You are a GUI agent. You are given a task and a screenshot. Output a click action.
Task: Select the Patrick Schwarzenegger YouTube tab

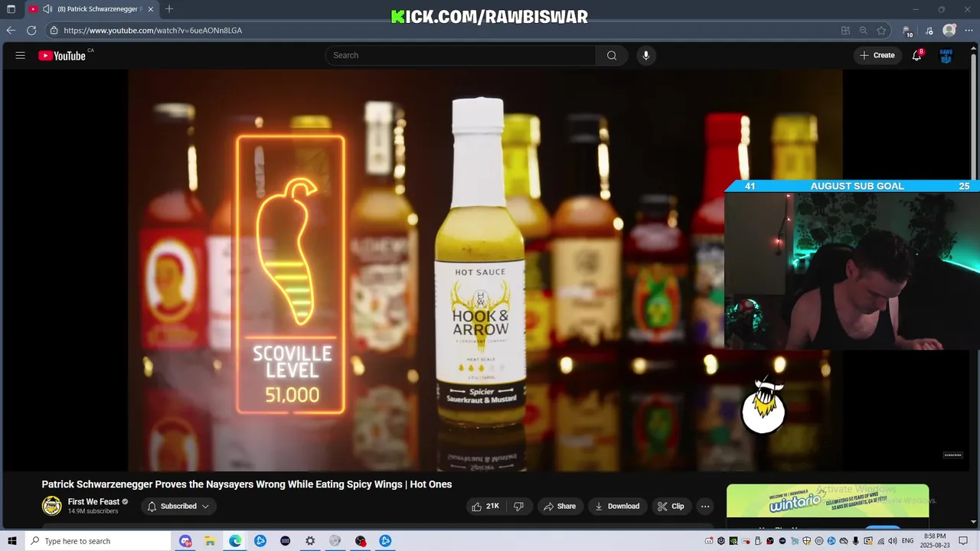point(92,9)
